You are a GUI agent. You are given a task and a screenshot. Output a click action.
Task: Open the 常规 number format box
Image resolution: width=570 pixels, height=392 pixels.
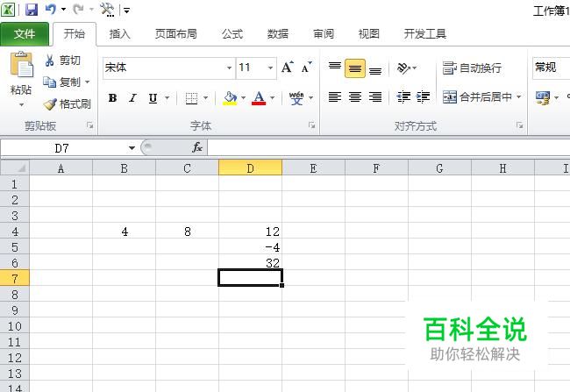click(x=551, y=68)
